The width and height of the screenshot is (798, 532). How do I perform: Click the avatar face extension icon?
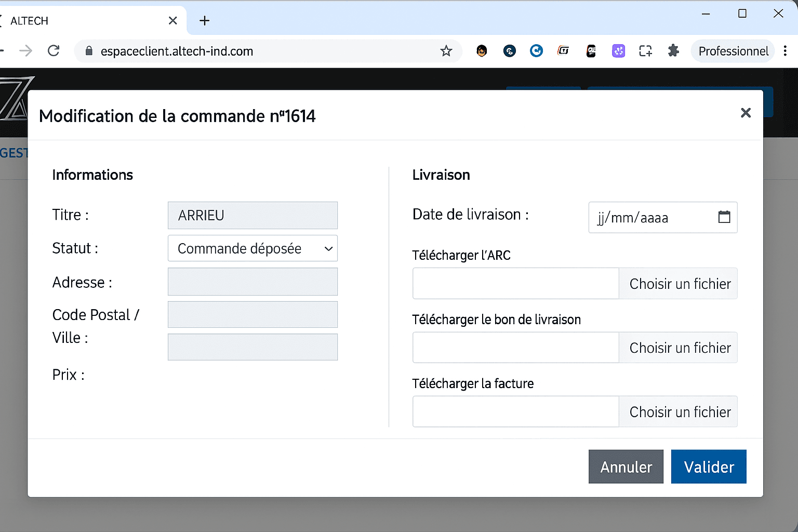[x=482, y=51]
